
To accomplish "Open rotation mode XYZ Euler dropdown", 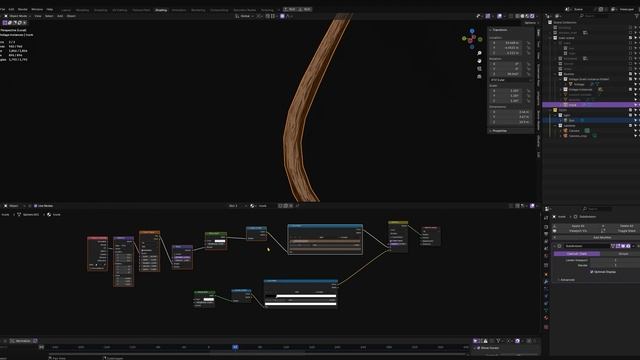I will click(x=511, y=80).
